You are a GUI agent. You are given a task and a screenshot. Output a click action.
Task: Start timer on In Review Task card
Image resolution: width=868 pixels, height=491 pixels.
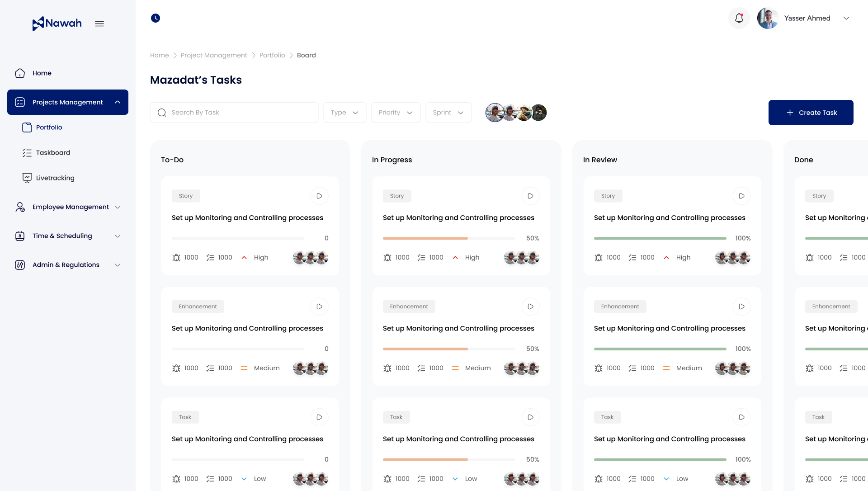coord(741,417)
